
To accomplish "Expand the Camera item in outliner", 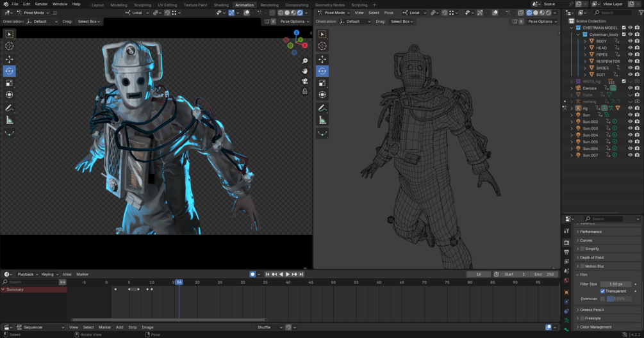I will point(572,88).
